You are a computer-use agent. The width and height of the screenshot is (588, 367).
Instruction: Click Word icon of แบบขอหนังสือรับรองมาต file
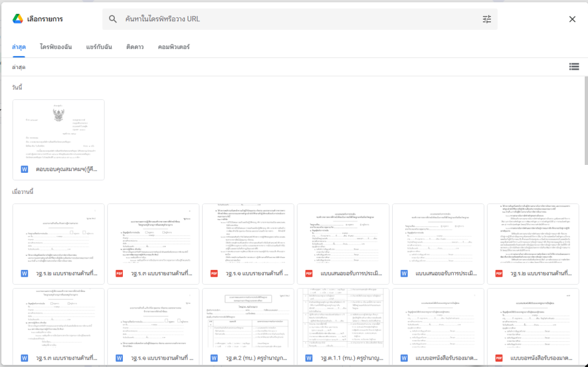click(404, 358)
